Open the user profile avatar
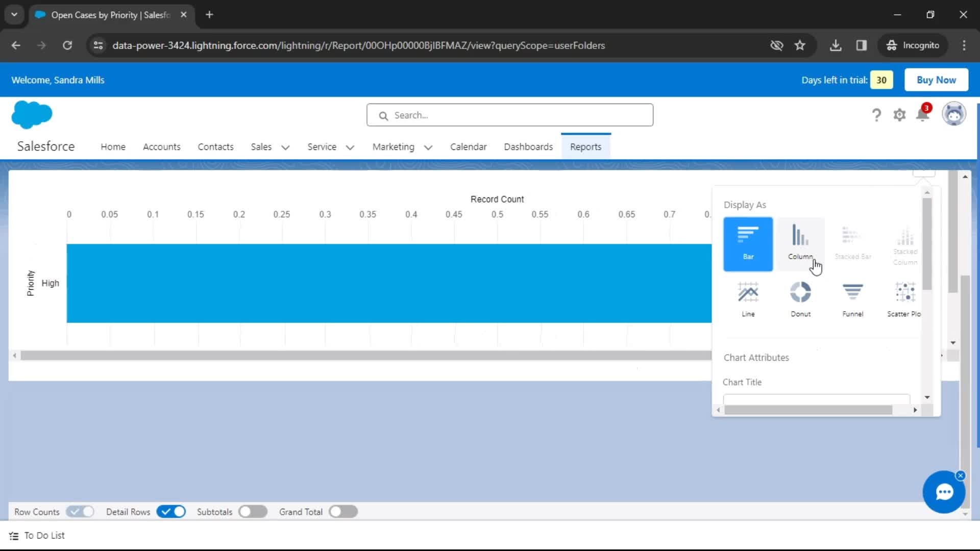 pos(953,114)
